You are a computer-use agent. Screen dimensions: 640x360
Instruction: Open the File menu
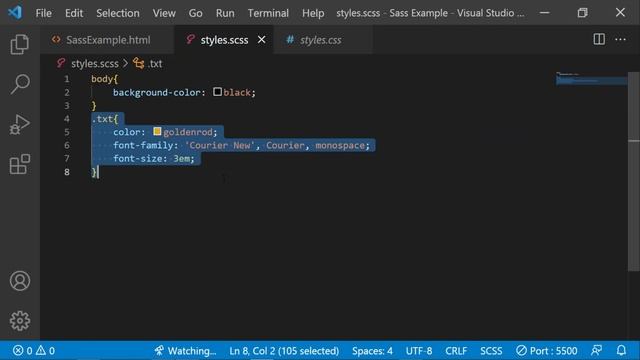(43, 13)
